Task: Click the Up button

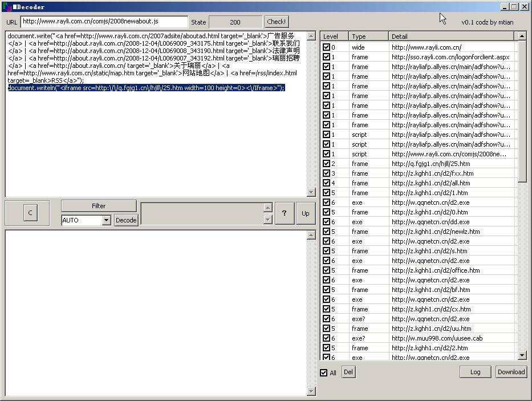Action: coord(305,213)
